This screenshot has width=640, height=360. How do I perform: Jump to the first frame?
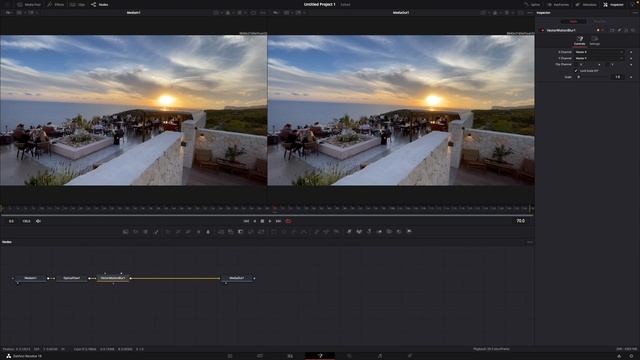pos(246,221)
